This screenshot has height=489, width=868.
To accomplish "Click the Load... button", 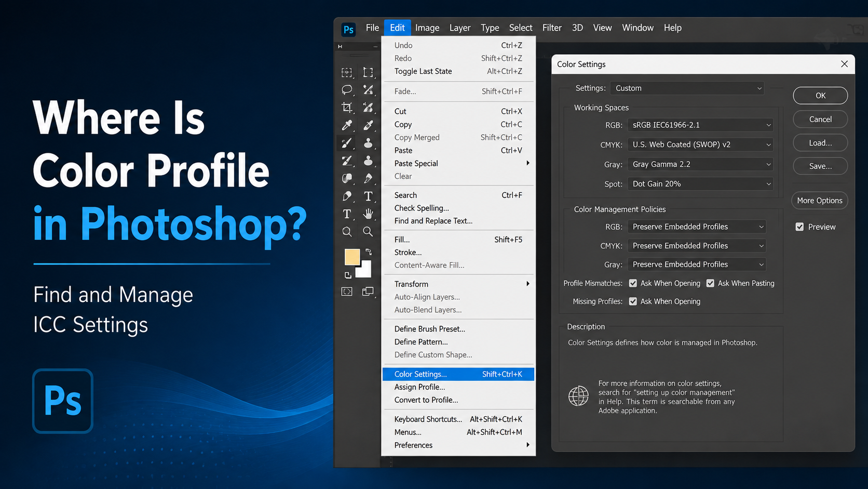I will [x=820, y=143].
